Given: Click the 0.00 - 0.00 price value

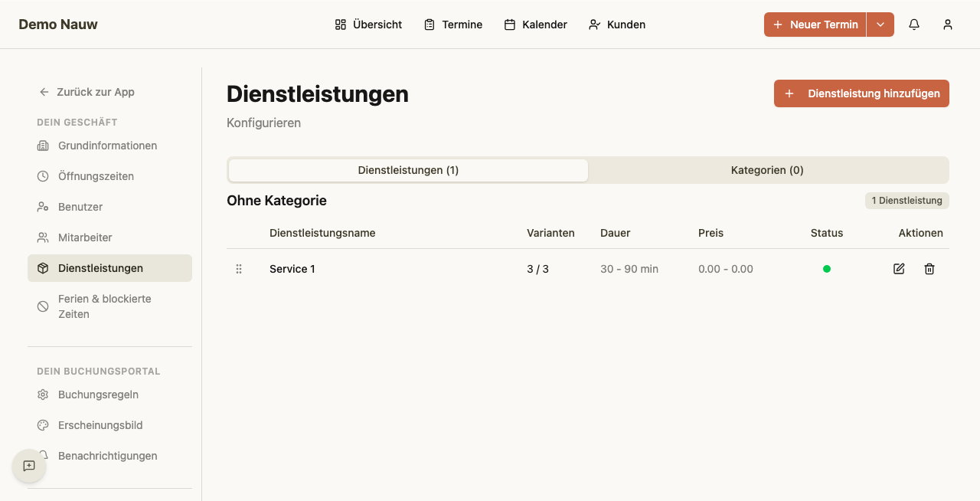Looking at the screenshot, I should 726,269.
